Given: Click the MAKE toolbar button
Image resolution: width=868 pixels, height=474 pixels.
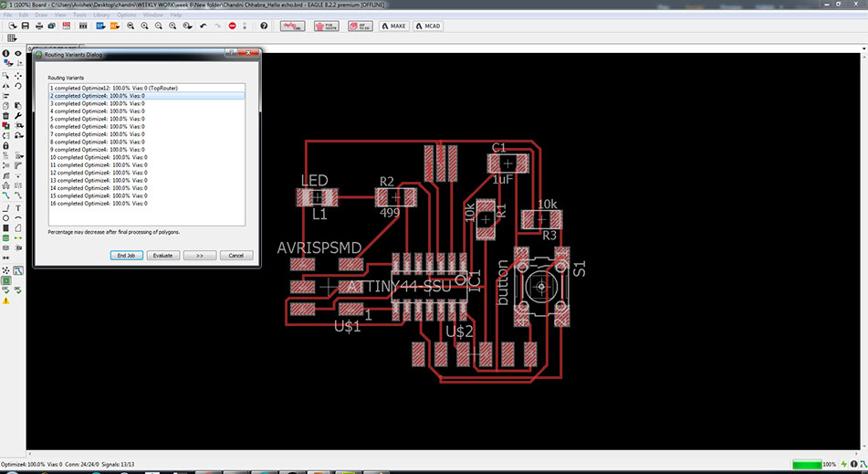Looking at the screenshot, I should [x=394, y=26].
